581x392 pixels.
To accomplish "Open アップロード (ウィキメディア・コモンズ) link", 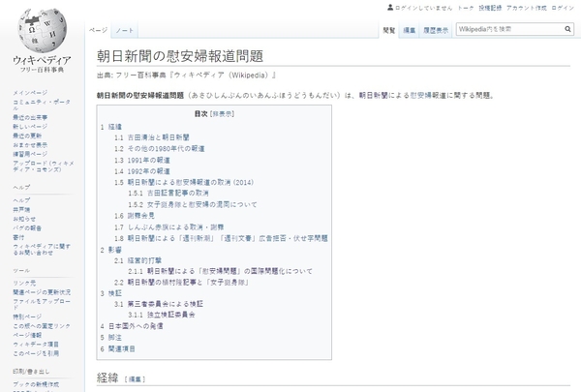I will click(44, 166).
